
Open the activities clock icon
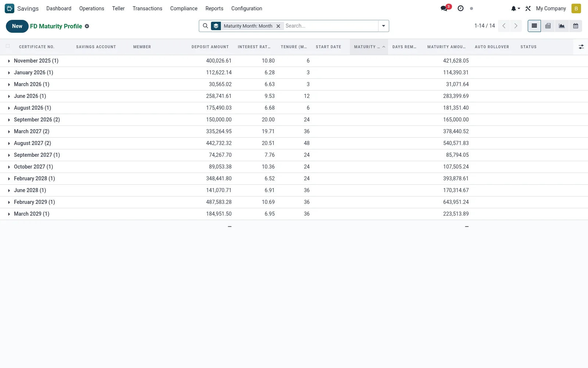click(460, 8)
